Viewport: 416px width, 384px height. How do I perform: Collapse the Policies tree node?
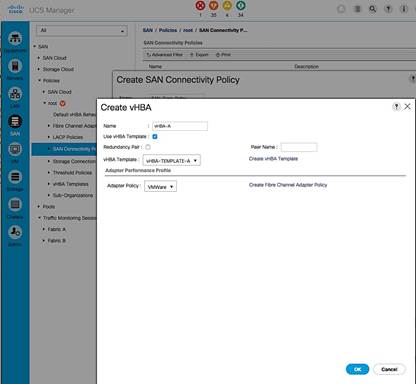coord(39,81)
